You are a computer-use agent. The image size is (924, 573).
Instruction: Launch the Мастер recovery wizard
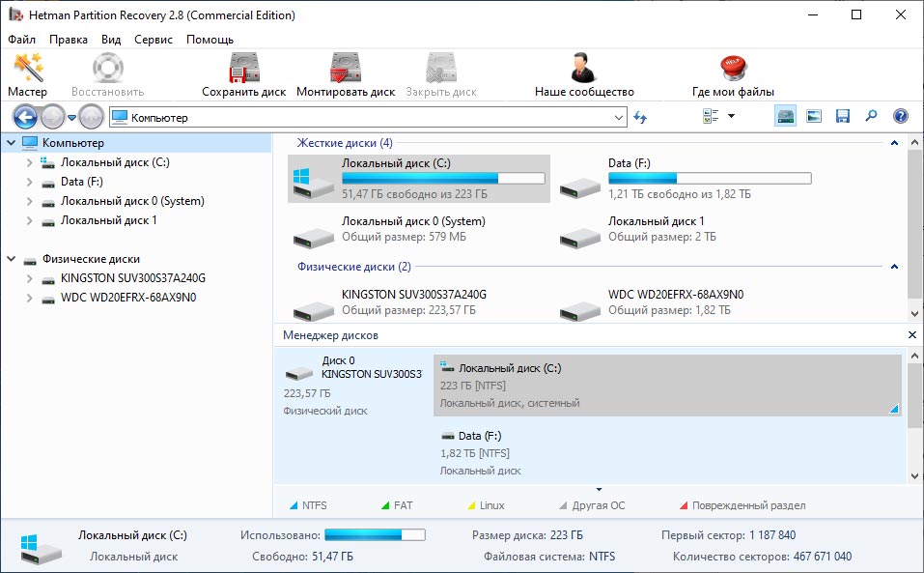click(27, 75)
